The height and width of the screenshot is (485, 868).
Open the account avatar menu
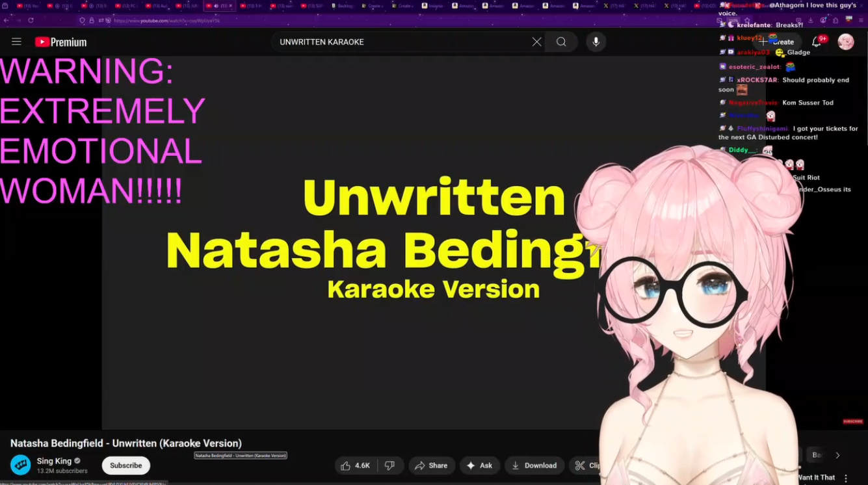click(x=845, y=42)
